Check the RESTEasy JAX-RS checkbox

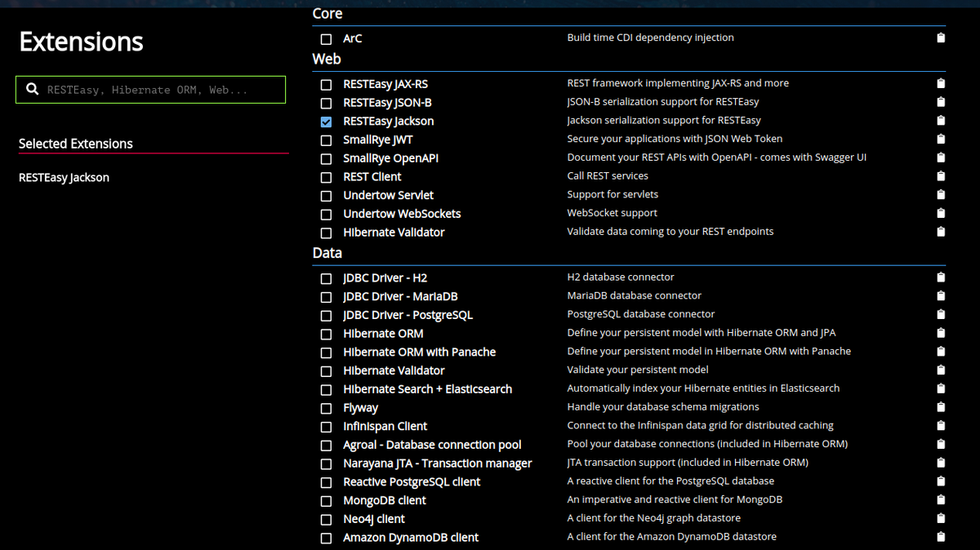click(x=326, y=85)
